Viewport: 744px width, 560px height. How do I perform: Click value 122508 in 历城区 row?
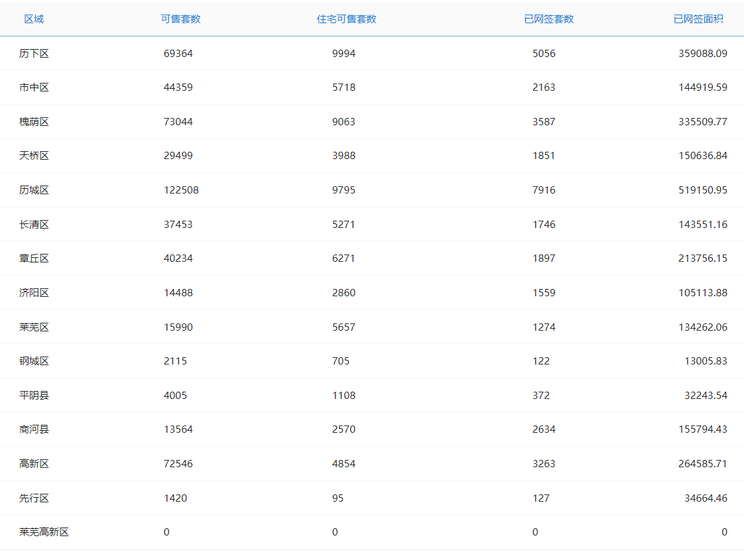point(181,190)
